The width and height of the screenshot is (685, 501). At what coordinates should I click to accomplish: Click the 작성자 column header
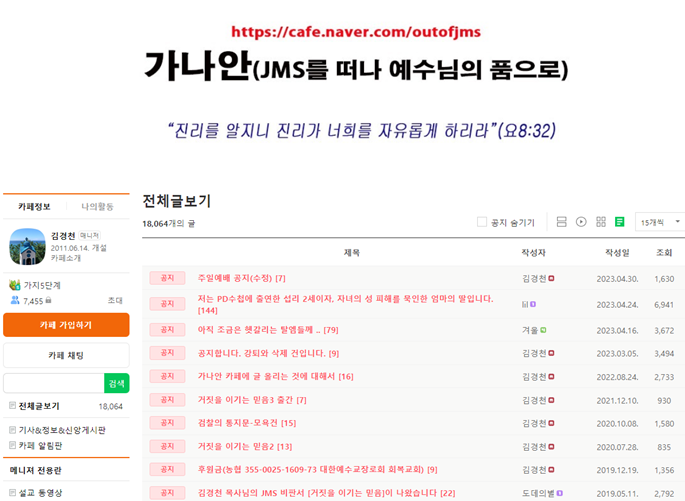click(x=533, y=252)
